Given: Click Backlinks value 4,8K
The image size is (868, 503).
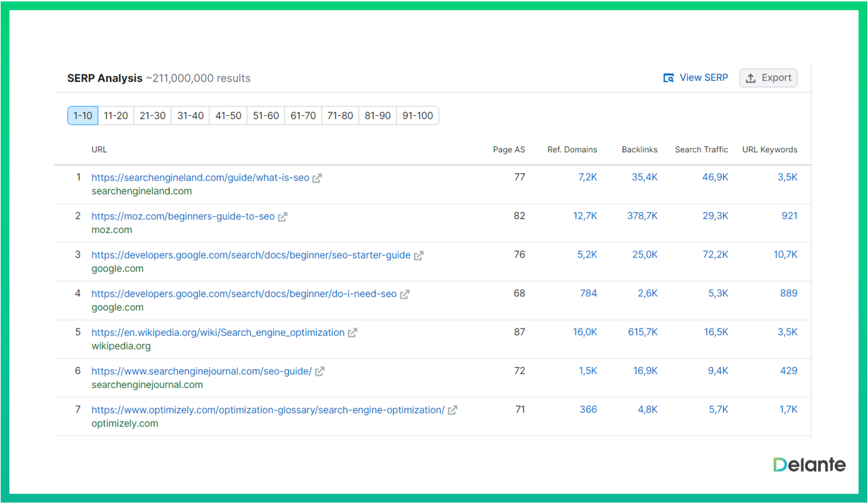Looking at the screenshot, I should (647, 409).
